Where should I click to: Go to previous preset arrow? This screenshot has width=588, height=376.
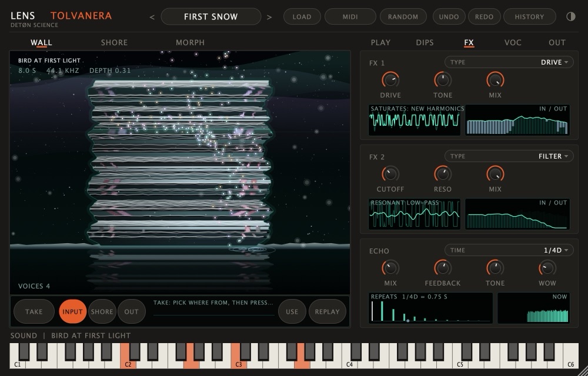(x=152, y=17)
